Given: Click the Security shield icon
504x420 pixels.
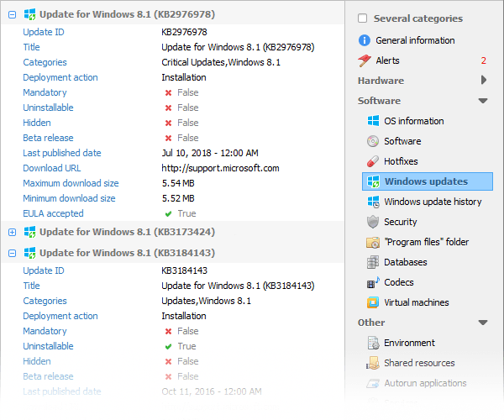Looking at the screenshot, I should click(374, 222).
